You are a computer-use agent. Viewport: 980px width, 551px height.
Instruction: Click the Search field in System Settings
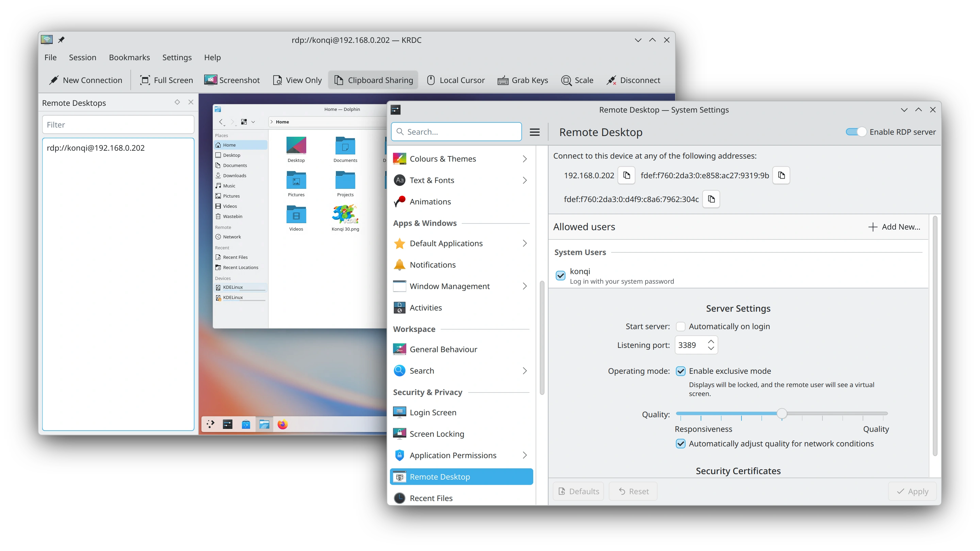(456, 132)
